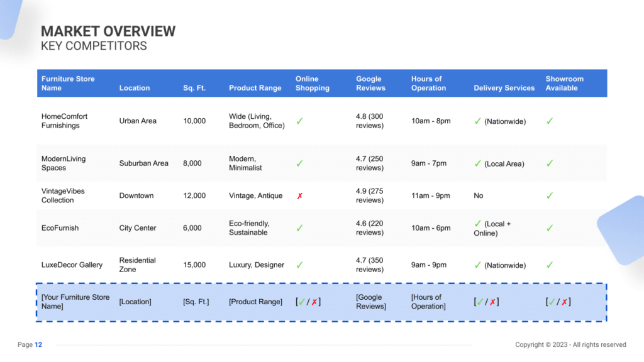Viewport: 644px width, 362px height.
Task: Click the red X in VintageVibes row
Action: (300, 196)
